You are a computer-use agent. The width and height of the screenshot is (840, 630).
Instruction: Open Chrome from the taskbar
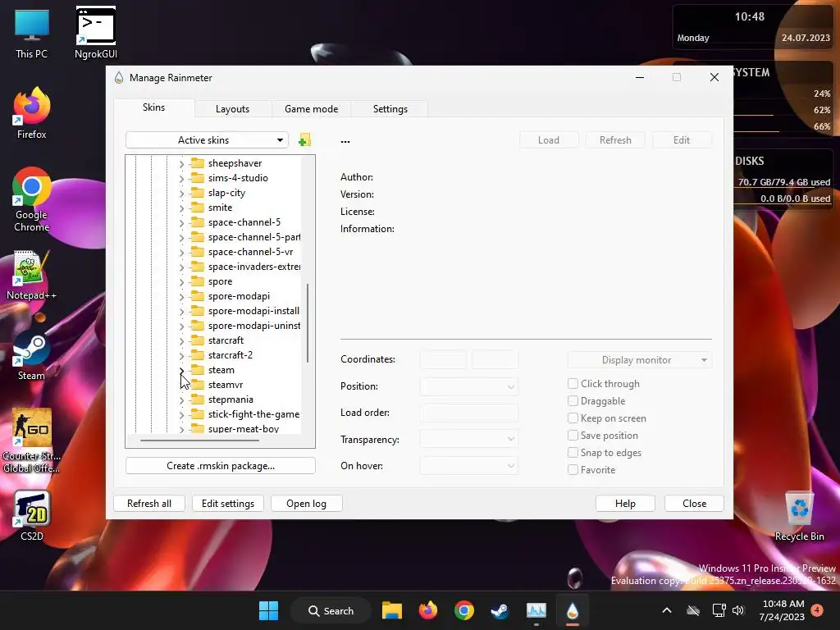point(464,610)
